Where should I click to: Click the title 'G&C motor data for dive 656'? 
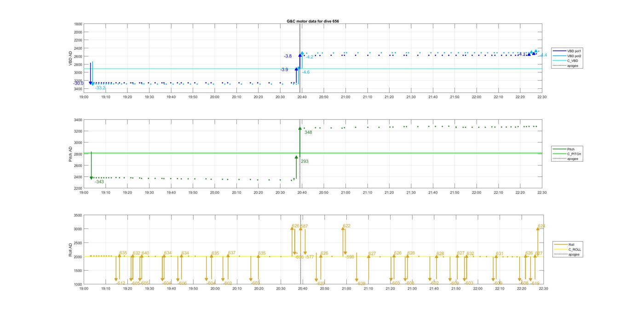(313, 21)
